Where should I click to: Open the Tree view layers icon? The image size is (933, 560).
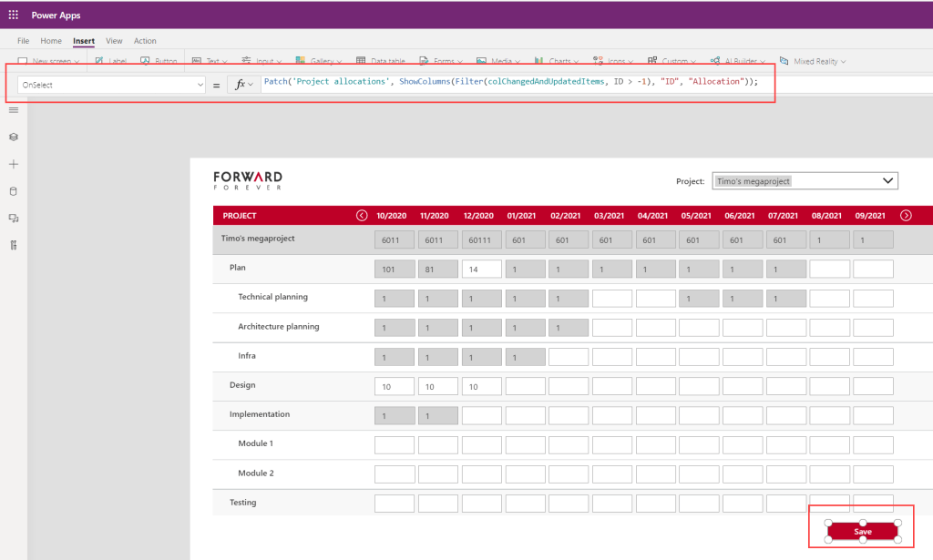13,137
